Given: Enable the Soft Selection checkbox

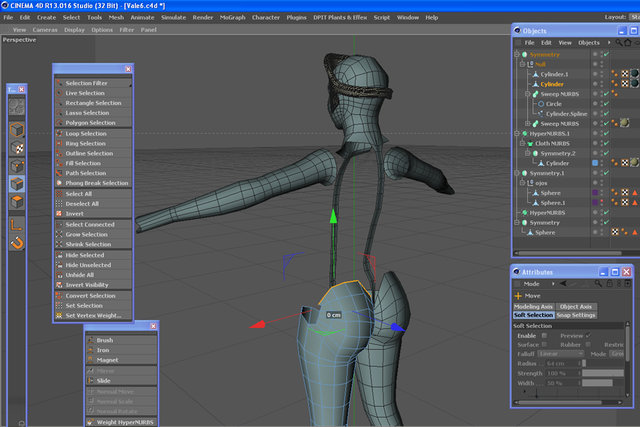Looking at the screenshot, I should (x=544, y=336).
